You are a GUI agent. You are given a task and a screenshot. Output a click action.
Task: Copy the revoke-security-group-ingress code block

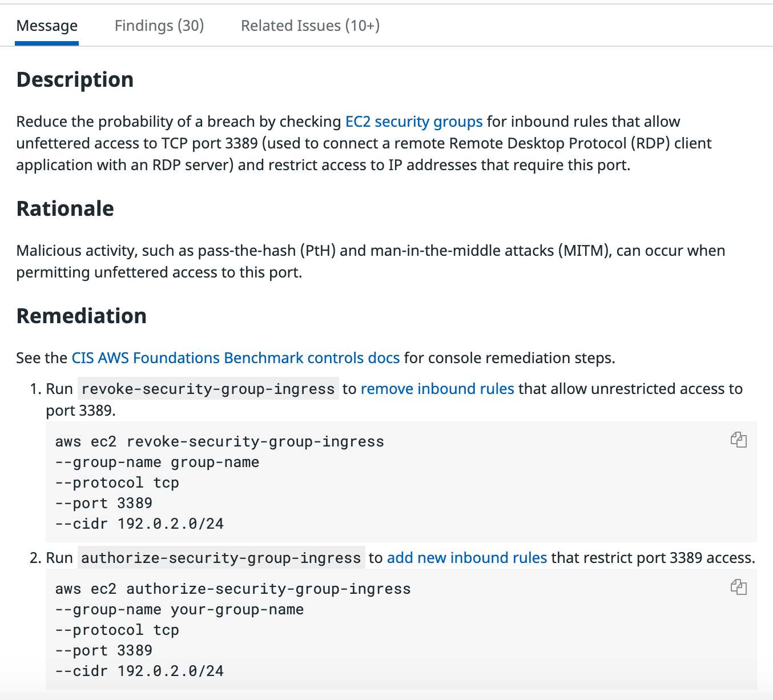[739, 440]
